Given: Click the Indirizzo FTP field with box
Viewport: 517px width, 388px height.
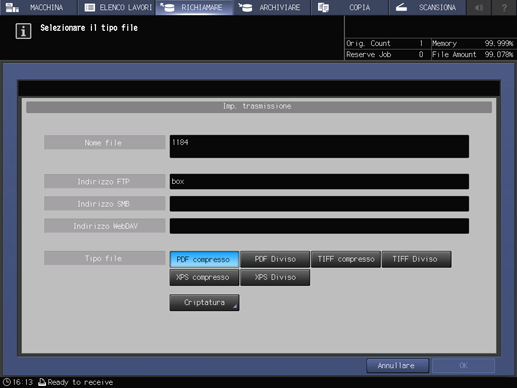Looking at the screenshot, I should (x=319, y=181).
